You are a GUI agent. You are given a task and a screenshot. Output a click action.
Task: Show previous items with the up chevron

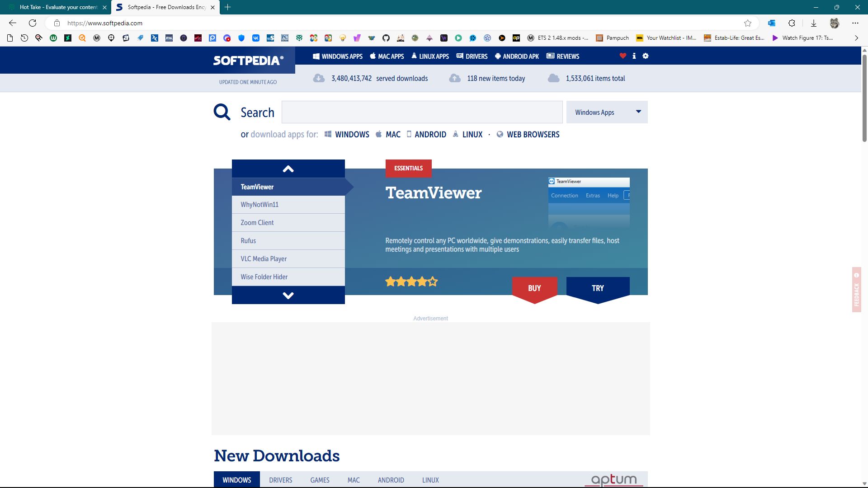[288, 169]
